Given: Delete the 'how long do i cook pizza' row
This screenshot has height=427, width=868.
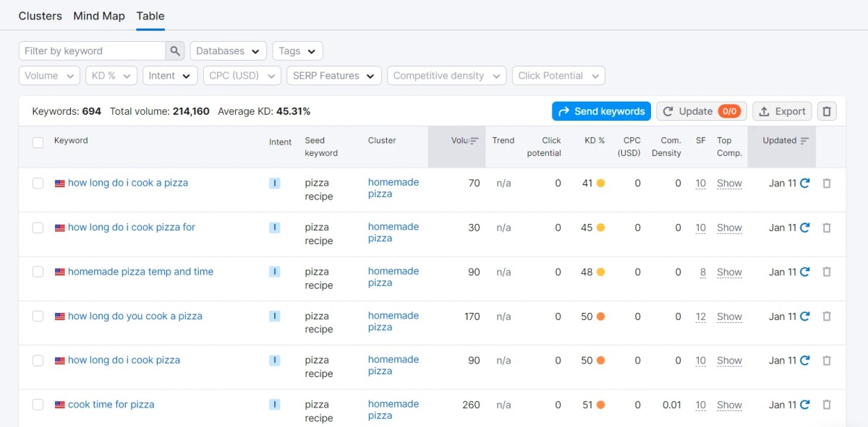Looking at the screenshot, I should pyautogui.click(x=827, y=361).
